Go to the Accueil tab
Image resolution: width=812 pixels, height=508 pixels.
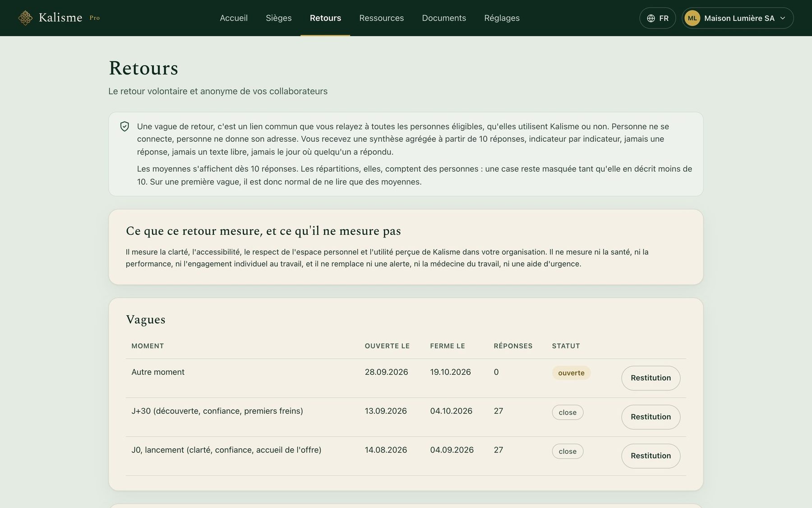(x=234, y=18)
